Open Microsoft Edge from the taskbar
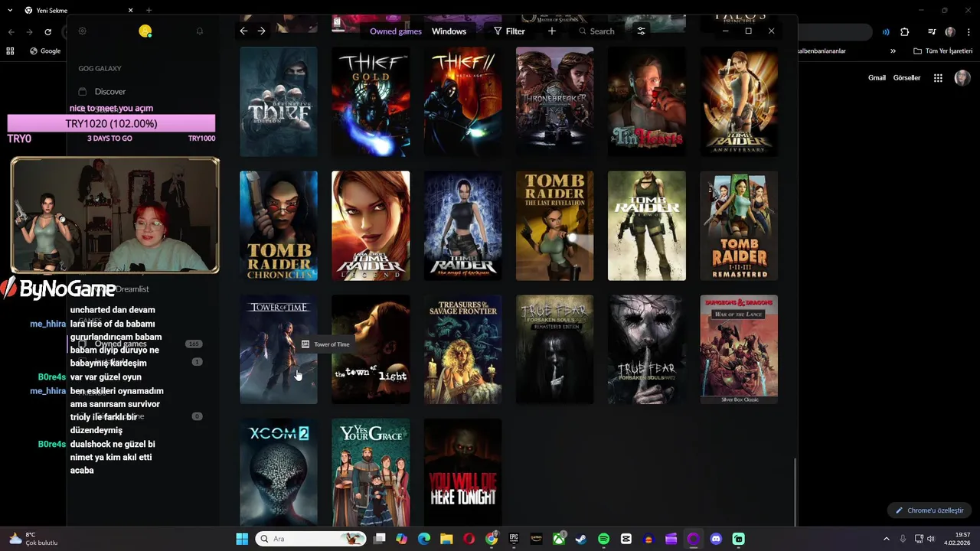Screen dimensions: 980x551 pyautogui.click(x=424, y=539)
